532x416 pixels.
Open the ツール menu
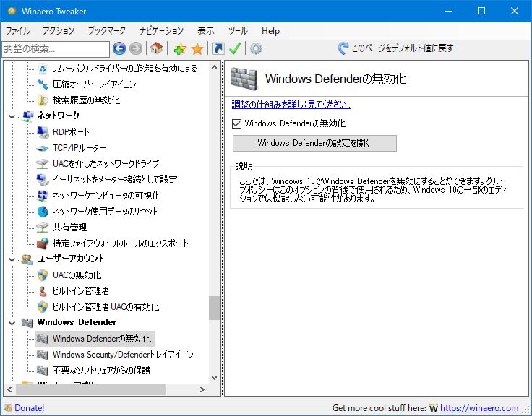coord(238,31)
